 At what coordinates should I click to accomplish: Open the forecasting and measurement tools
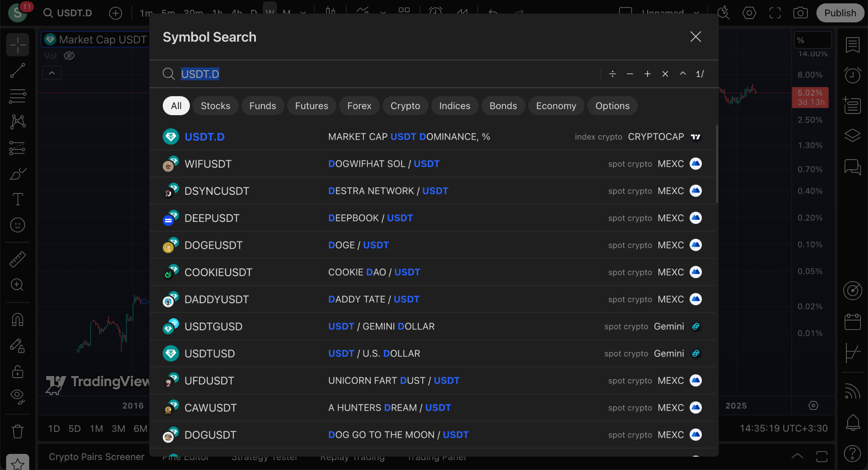[18, 148]
